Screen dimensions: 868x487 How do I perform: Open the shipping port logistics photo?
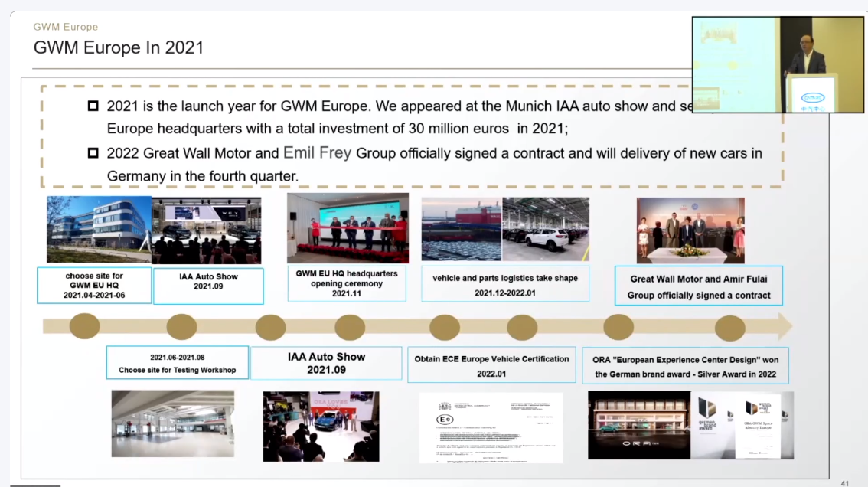[462, 230]
